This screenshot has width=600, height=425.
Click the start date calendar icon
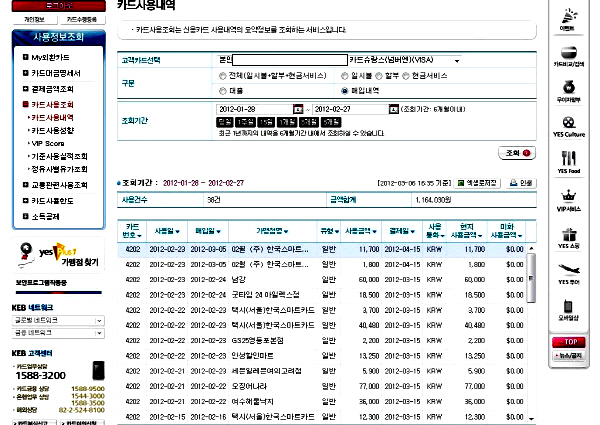coord(298,108)
